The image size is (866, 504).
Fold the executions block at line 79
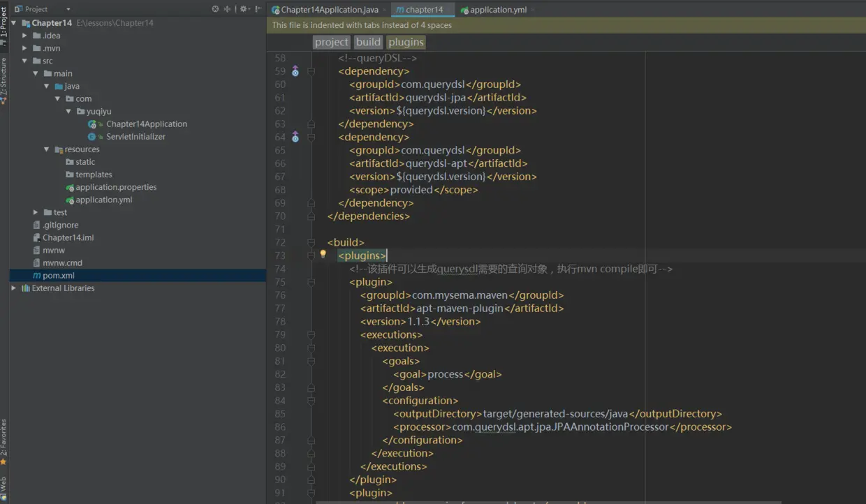(311, 335)
